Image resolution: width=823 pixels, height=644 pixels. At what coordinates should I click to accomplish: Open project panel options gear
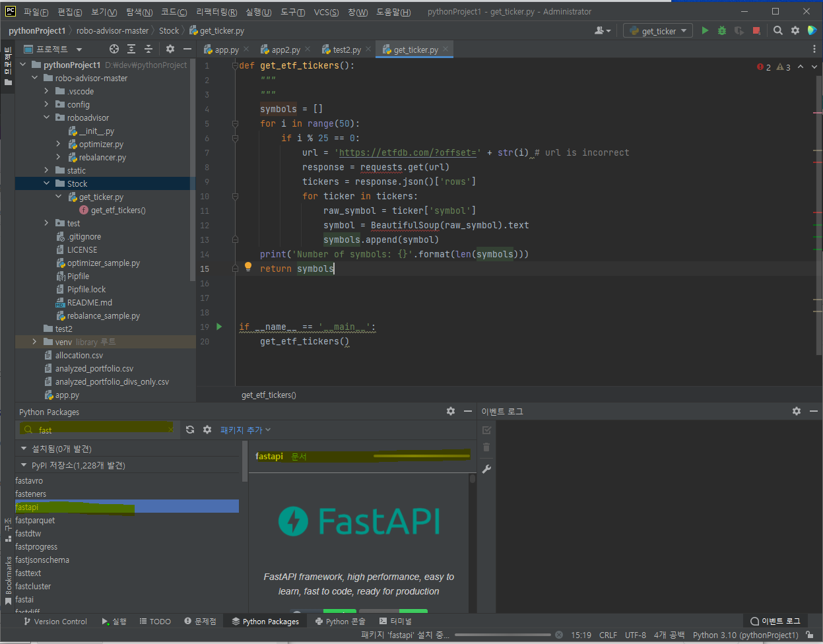pyautogui.click(x=170, y=49)
